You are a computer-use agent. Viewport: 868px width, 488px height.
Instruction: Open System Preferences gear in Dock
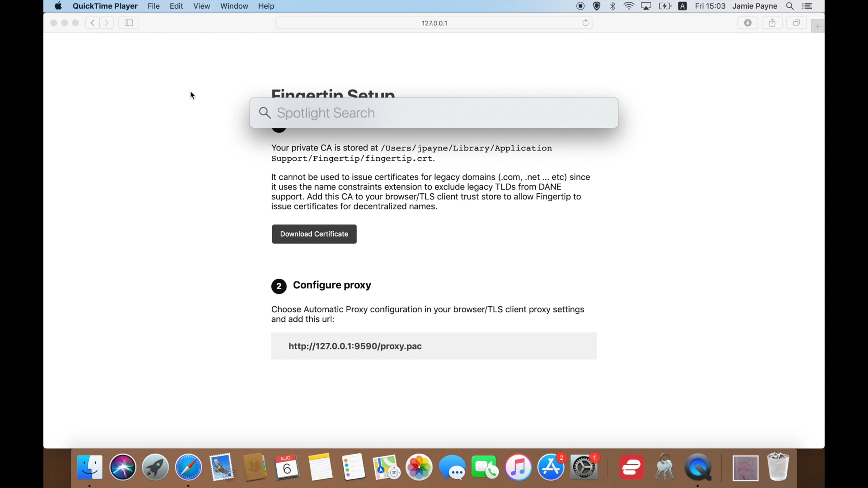(584, 467)
